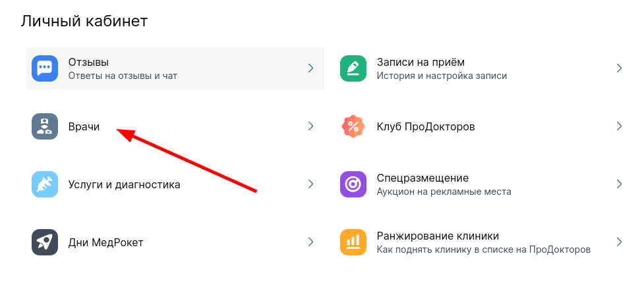The height and width of the screenshot is (287, 644).
Task: Click the Ранжирование клиники label
Action: (437, 236)
